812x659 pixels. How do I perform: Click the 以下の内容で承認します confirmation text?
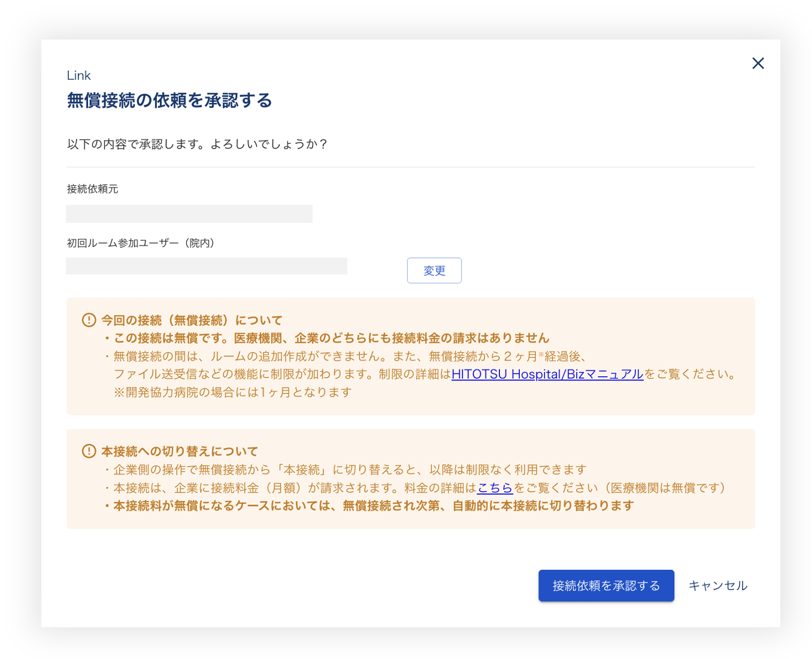[x=197, y=144]
